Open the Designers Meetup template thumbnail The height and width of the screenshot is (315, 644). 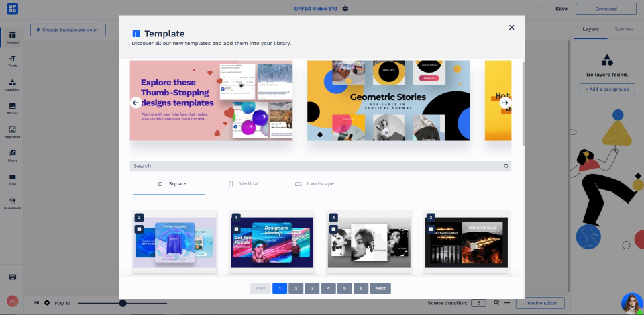[x=272, y=242]
